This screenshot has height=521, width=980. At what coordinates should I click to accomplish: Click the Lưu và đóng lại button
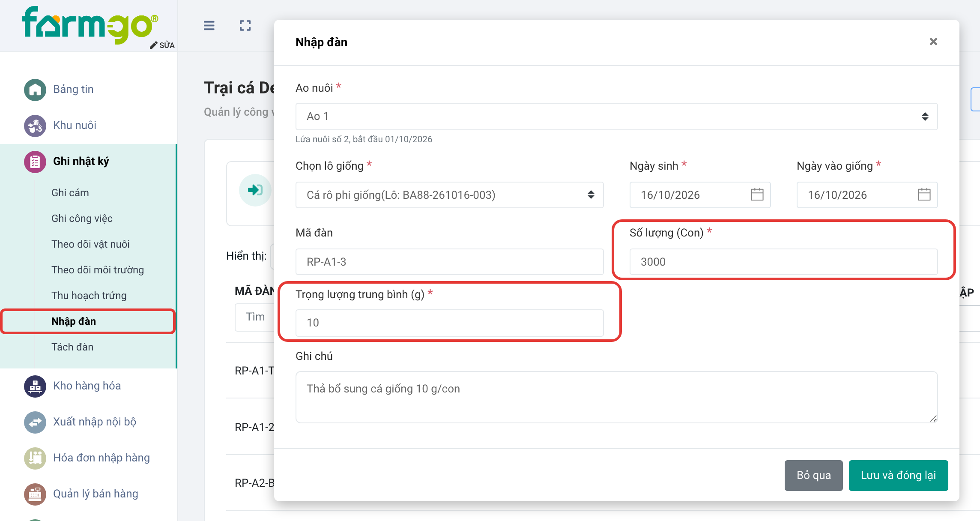tap(898, 475)
